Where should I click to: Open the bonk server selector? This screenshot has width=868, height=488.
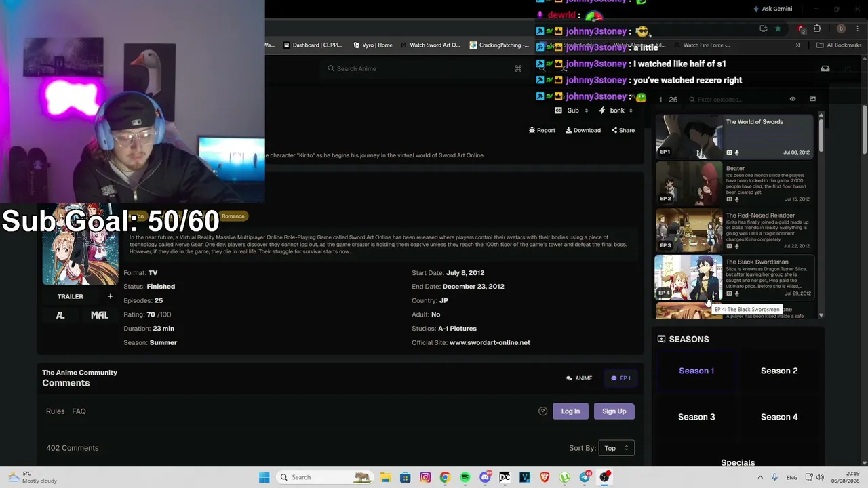[x=617, y=110]
